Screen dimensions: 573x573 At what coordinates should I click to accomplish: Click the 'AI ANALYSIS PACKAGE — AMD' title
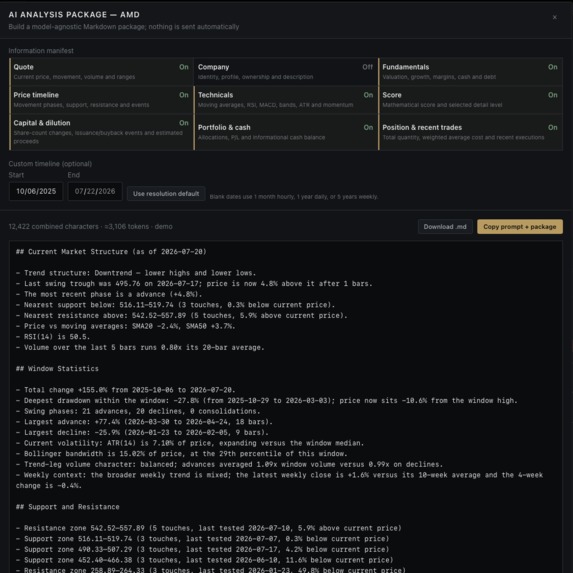point(74,15)
